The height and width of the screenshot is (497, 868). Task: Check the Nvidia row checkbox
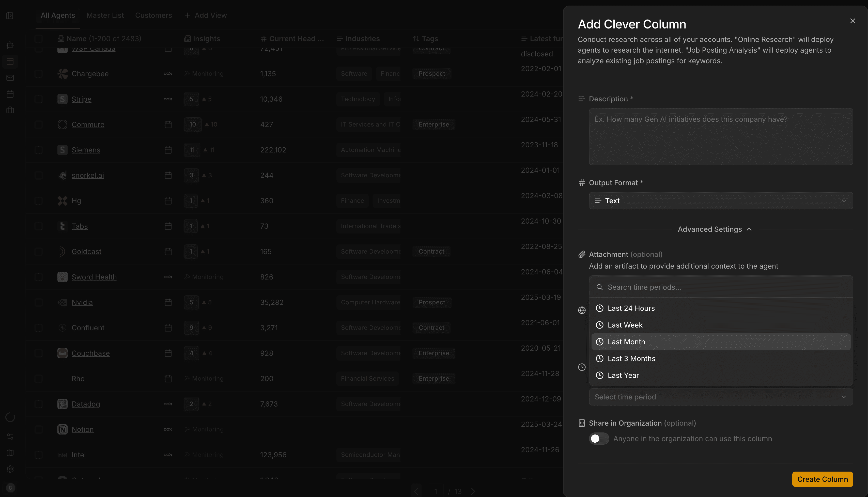[x=39, y=302]
